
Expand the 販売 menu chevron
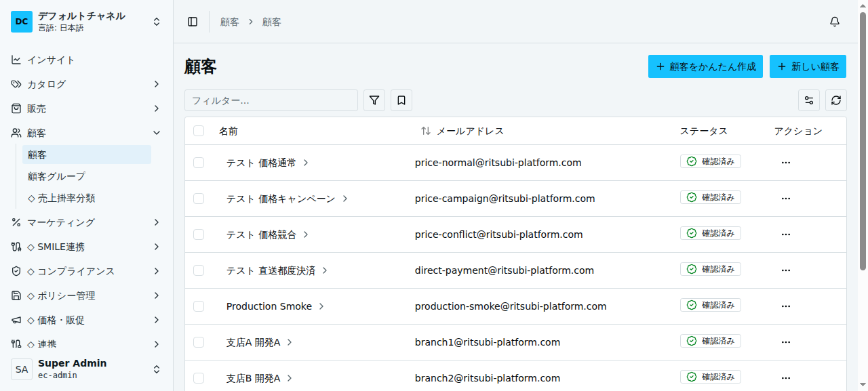(157, 108)
